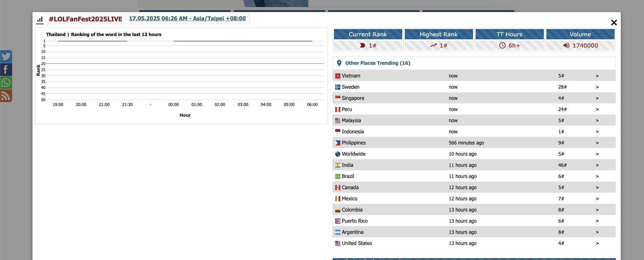Click the Argentina flag icon

(338, 232)
